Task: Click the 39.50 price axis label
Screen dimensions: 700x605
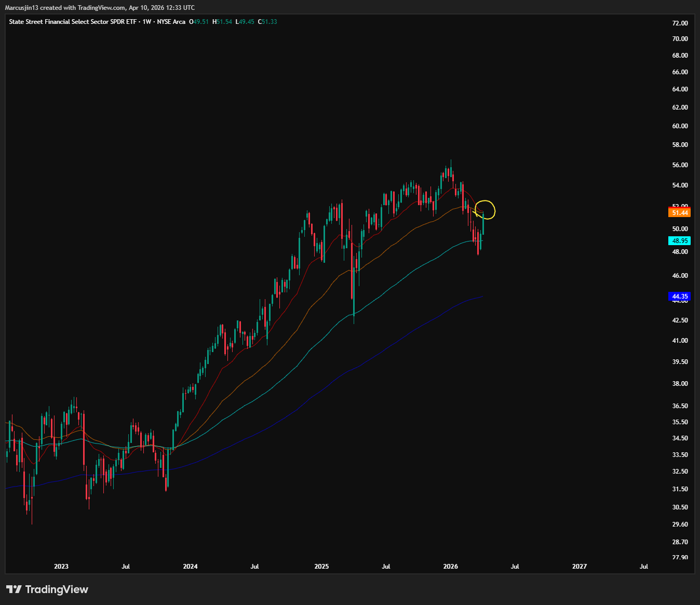Action: point(680,362)
